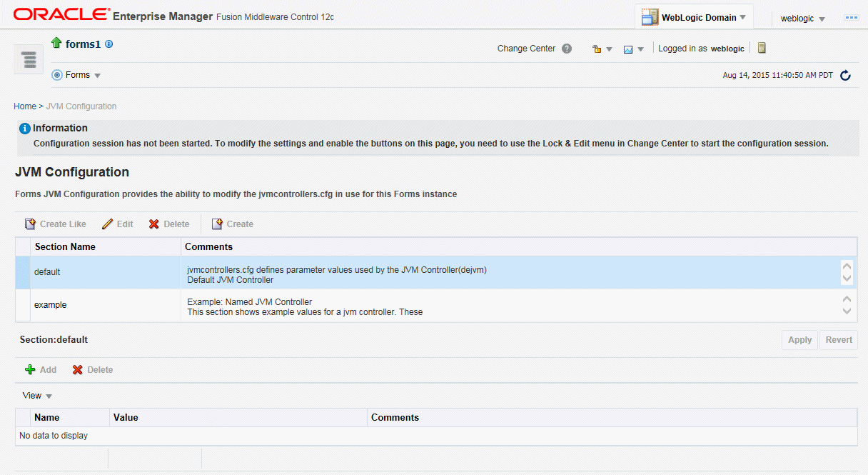Click the Forms target icon
Screen dimensions: 868x475
57,75
